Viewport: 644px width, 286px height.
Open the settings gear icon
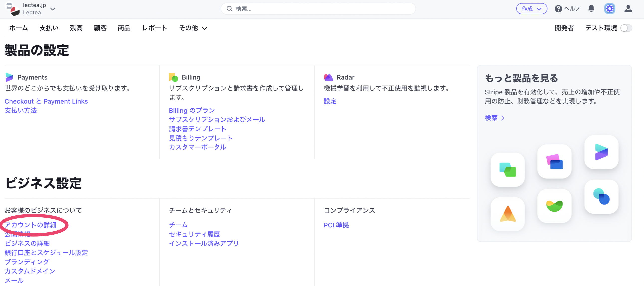[x=610, y=9]
